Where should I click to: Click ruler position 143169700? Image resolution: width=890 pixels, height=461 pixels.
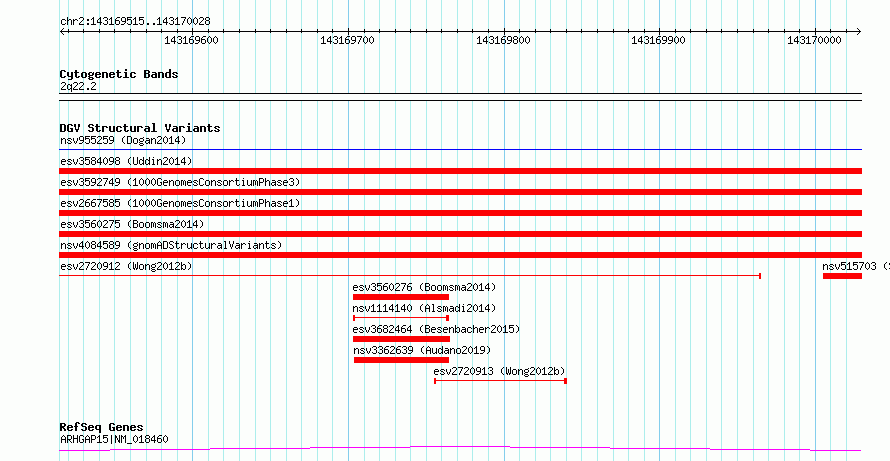click(x=347, y=40)
